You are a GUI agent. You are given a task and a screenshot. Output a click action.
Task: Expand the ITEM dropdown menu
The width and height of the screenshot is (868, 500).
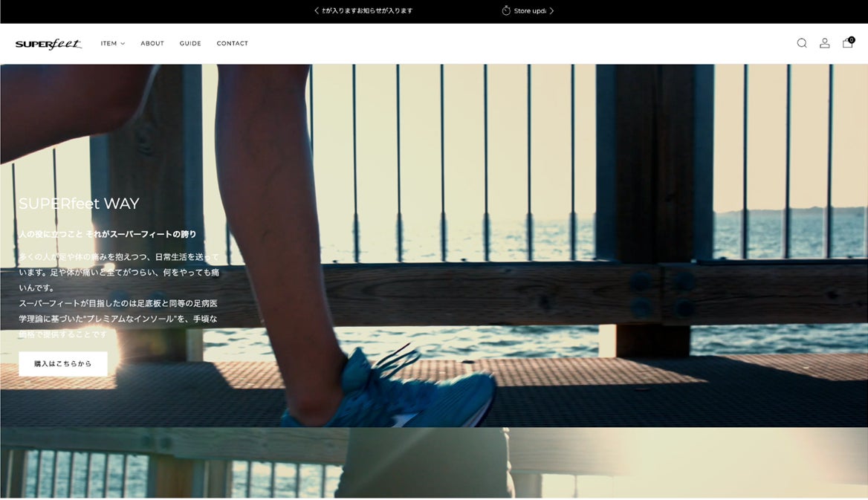click(113, 43)
